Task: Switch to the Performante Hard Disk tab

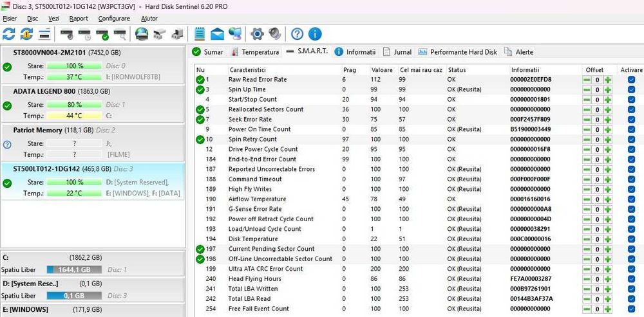Action: click(457, 52)
